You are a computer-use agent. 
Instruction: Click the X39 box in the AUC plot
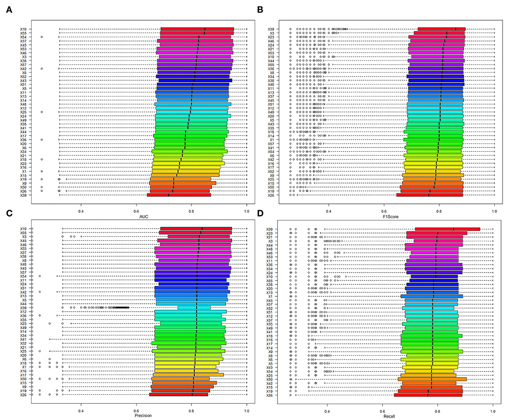179,195
